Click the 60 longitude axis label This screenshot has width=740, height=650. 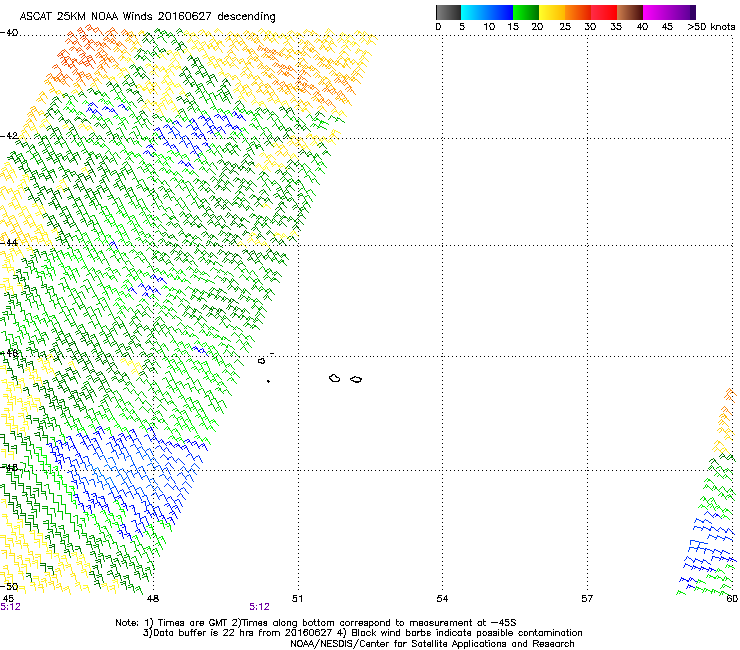732,599
